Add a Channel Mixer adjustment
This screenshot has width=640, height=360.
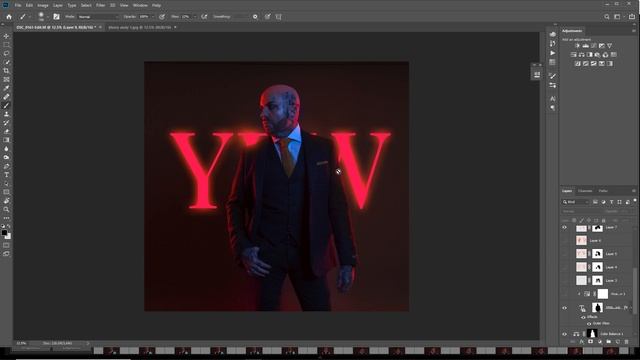point(605,55)
